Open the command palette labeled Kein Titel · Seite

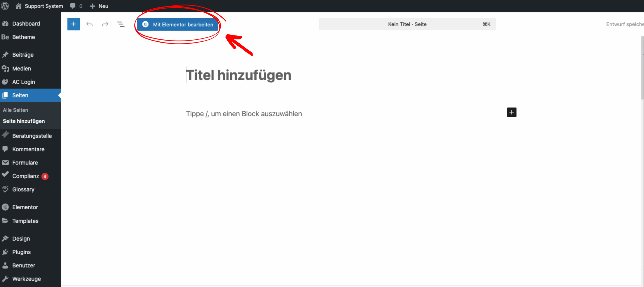407,24
